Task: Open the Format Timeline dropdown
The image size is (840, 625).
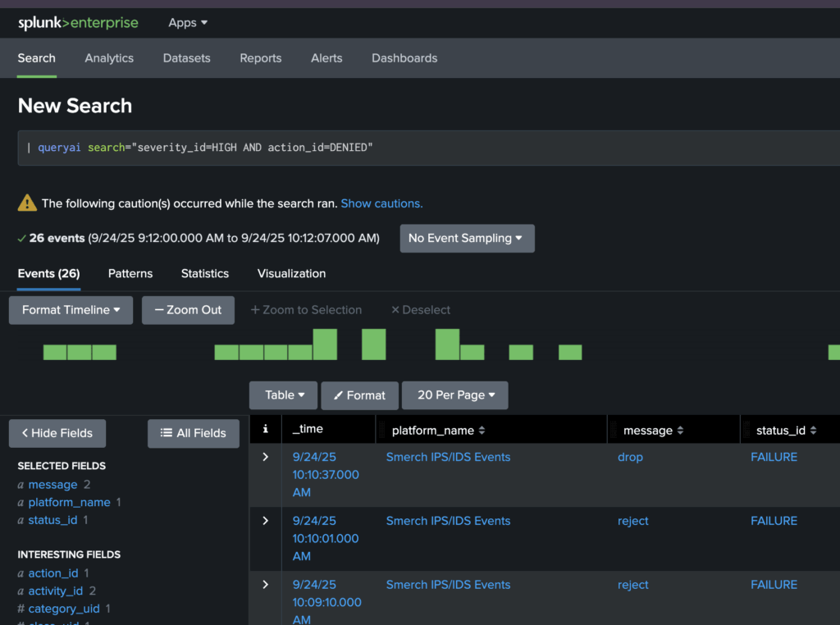Action: coord(71,310)
